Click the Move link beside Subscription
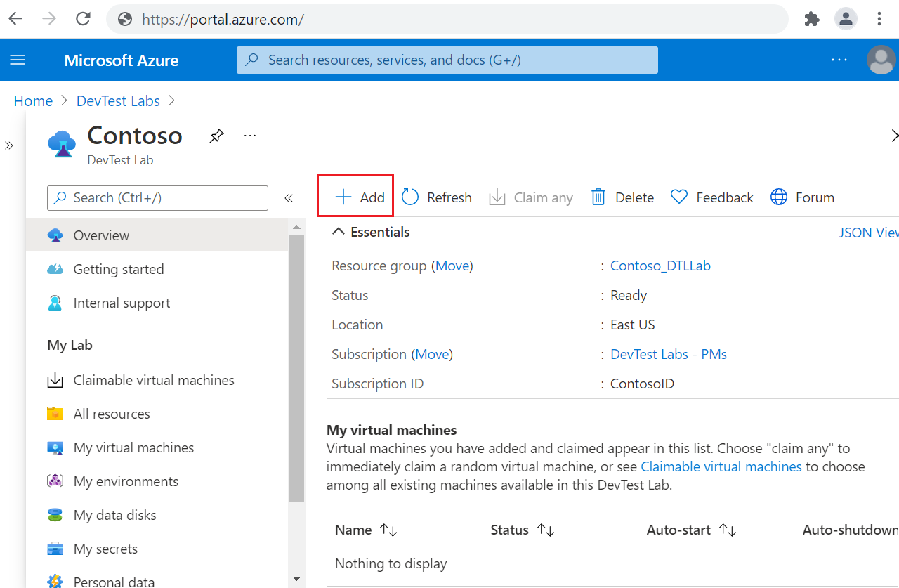The width and height of the screenshot is (899, 588). (432, 354)
